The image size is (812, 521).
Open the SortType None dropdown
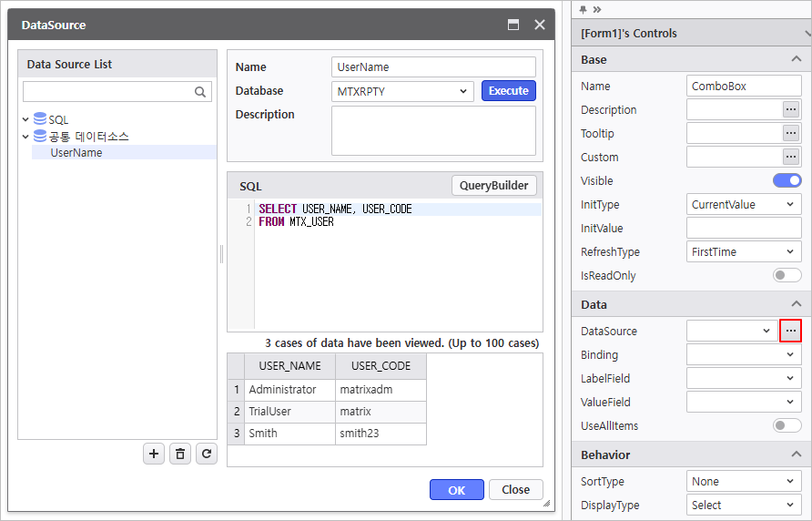point(744,481)
